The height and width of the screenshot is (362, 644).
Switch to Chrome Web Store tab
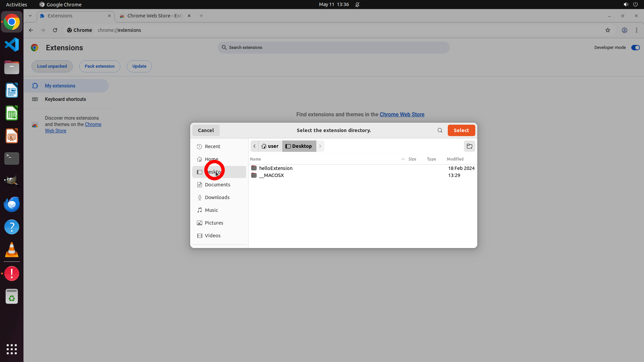tap(155, 16)
